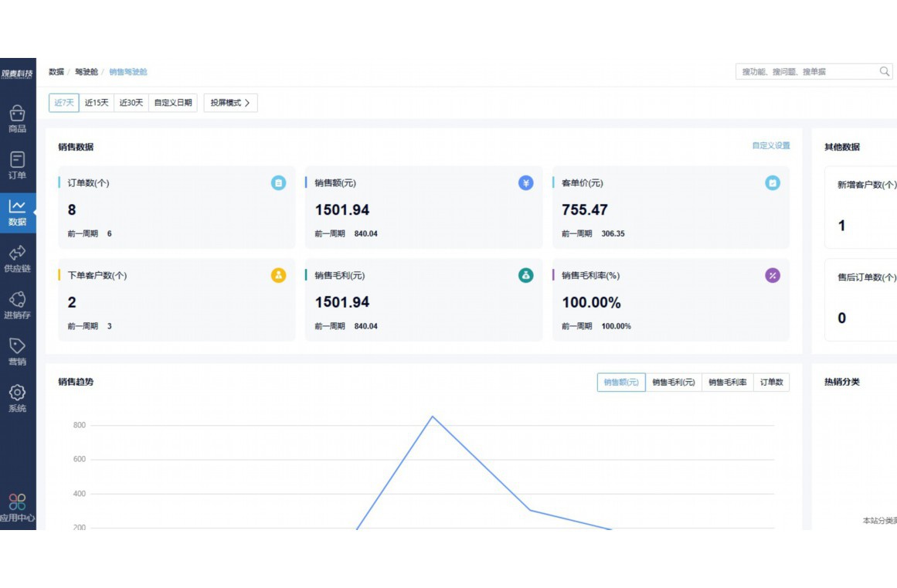The image size is (897, 588).
Task: Open the 系统 settings gear icon
Action: coord(17,393)
